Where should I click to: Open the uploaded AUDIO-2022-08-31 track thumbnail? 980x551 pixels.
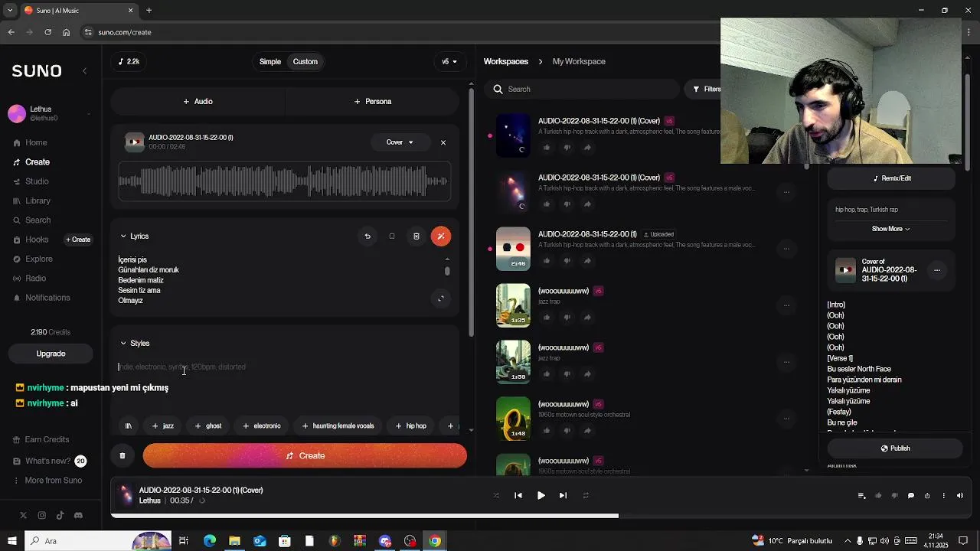click(x=513, y=249)
